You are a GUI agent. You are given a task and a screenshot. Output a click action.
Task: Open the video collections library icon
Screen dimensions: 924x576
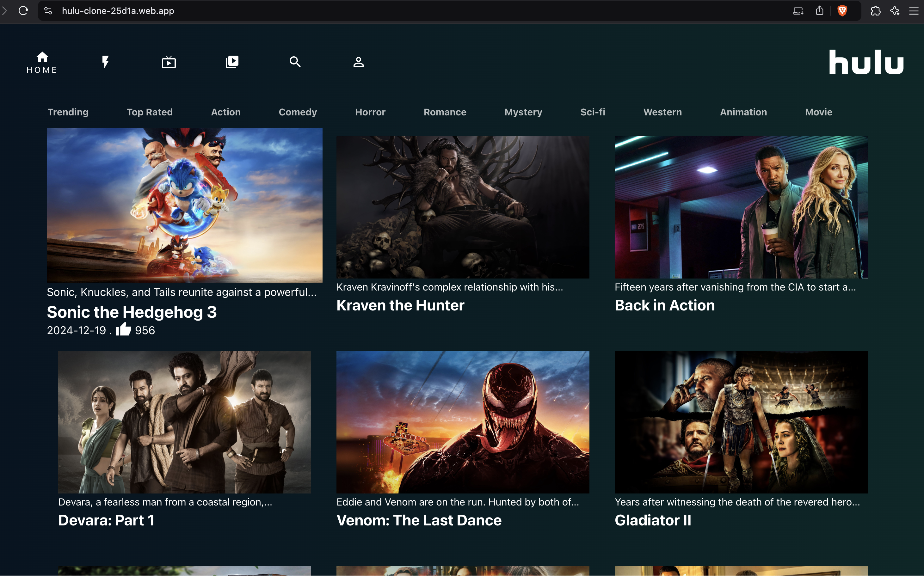(232, 62)
